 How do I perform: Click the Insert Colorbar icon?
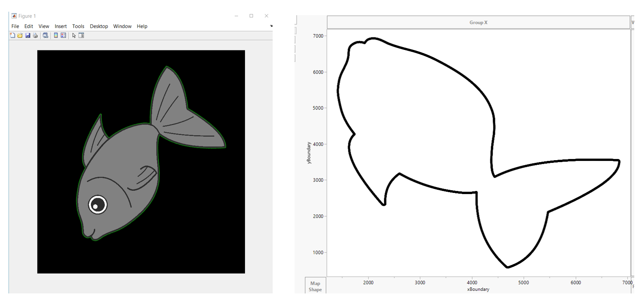(x=56, y=35)
